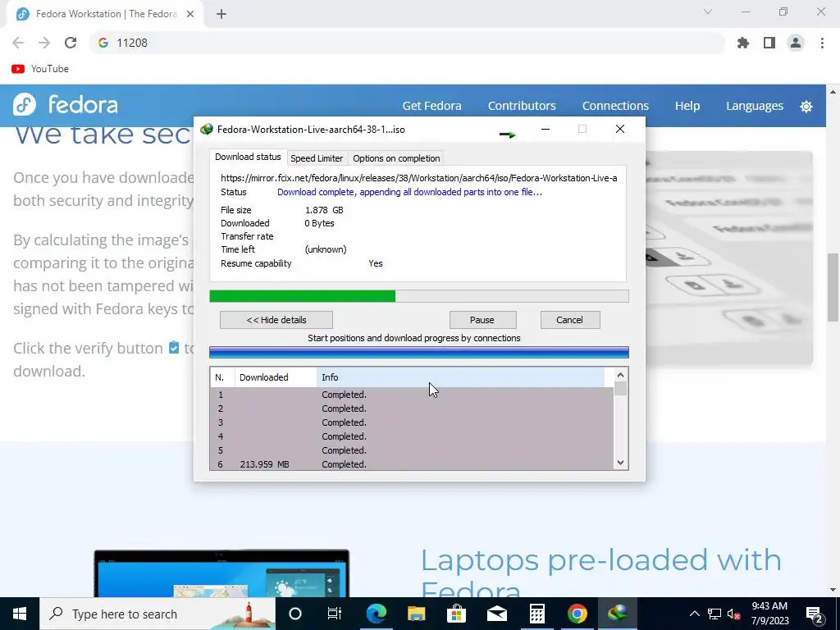Open the network tray icon
The width and height of the screenshot is (840, 630).
click(x=714, y=614)
